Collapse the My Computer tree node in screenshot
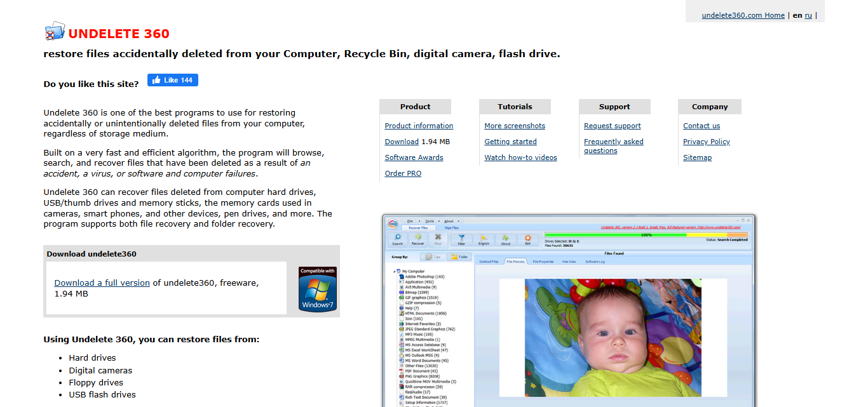This screenshot has width=868, height=407. 395,271
